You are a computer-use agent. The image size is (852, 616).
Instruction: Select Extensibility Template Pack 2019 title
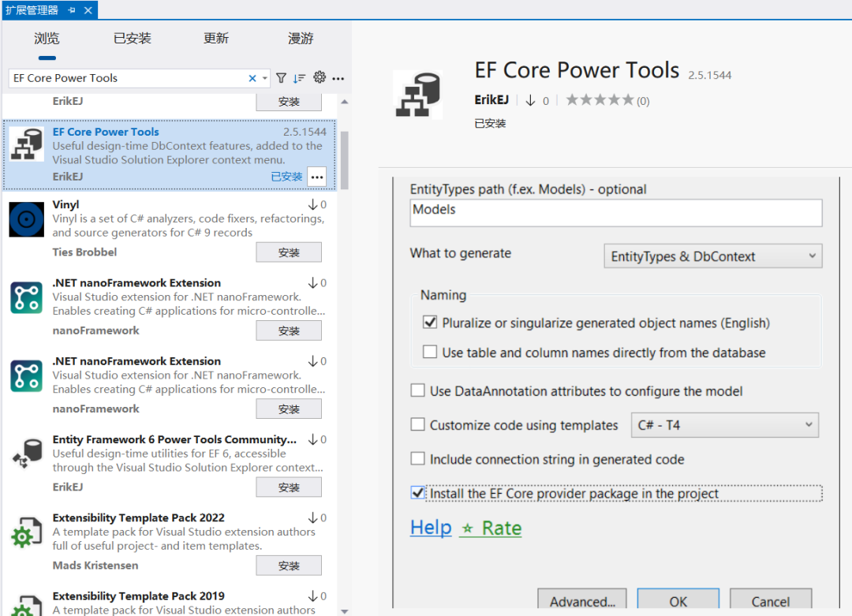tap(139, 596)
